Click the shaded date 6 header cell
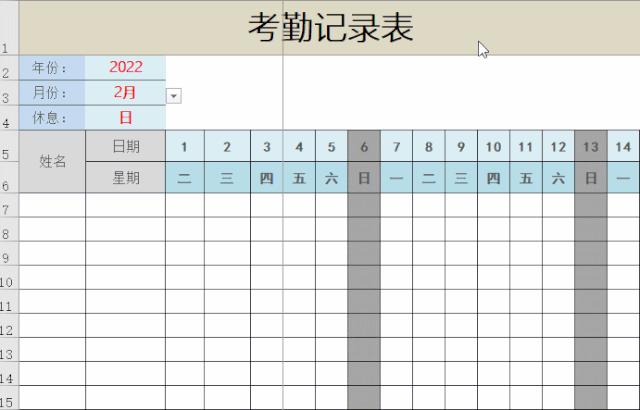The height and width of the screenshot is (410, 640). [364, 146]
